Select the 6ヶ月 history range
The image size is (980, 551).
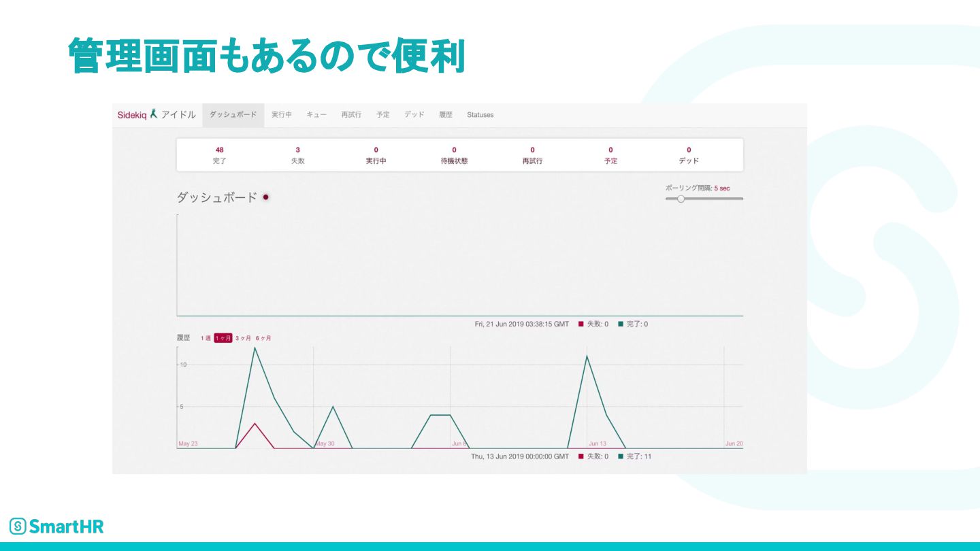coord(263,338)
